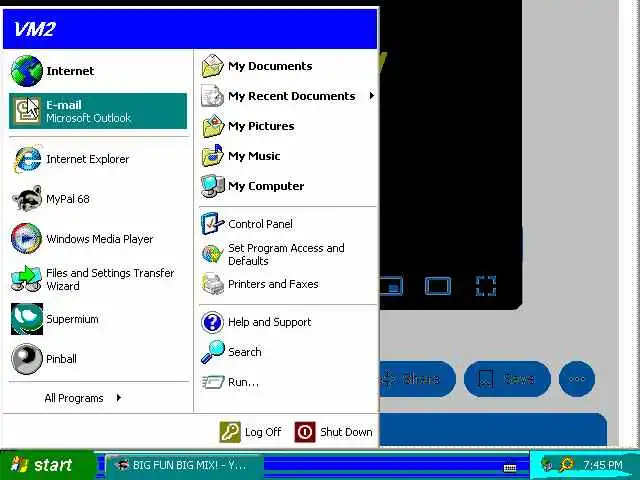Click the Help and Support question mark icon

212,322
